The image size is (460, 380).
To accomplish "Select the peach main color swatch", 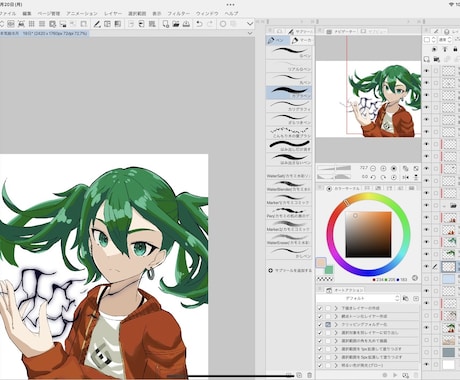I will coord(321,262).
